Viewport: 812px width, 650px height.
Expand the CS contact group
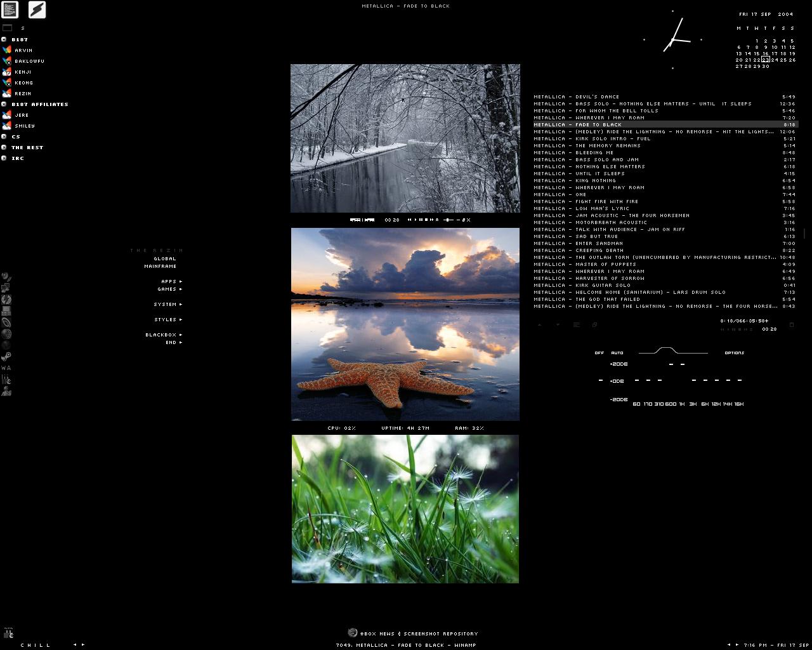click(x=4, y=136)
